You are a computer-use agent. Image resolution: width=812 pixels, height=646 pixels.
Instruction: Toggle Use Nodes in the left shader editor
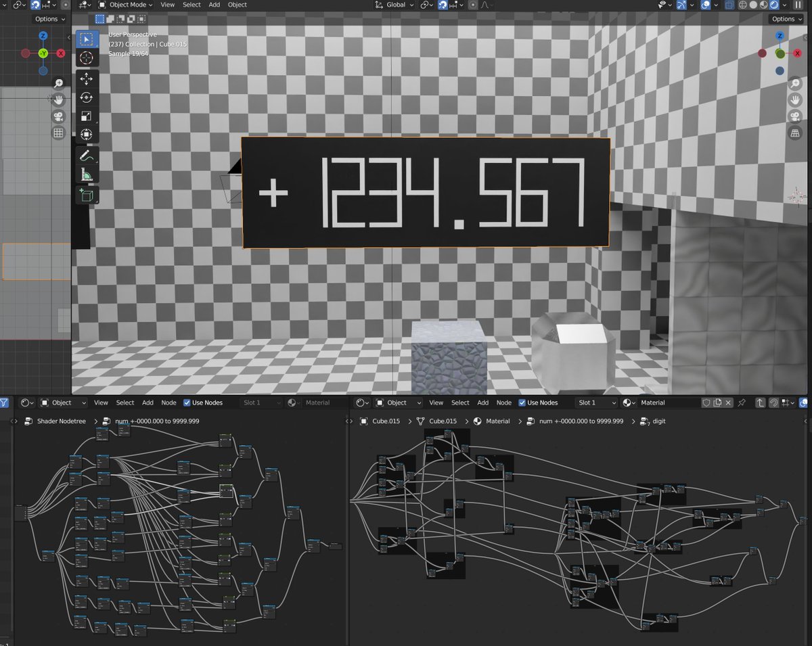(x=187, y=402)
